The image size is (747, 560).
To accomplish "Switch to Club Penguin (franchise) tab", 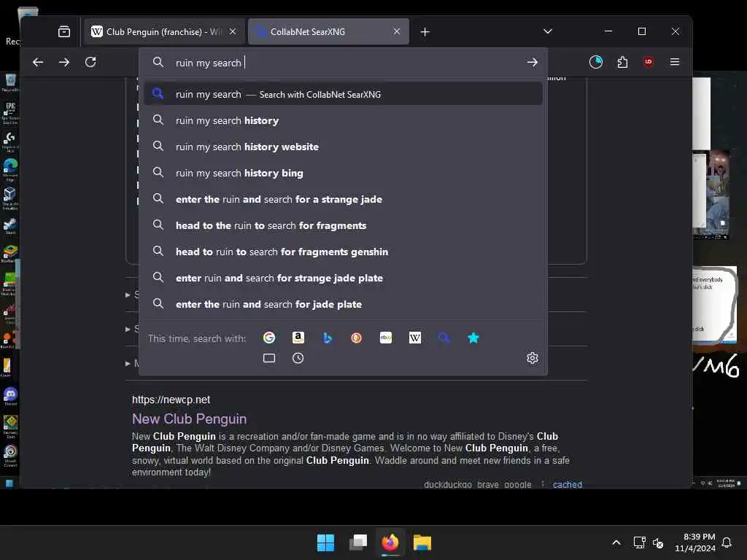I will [164, 31].
